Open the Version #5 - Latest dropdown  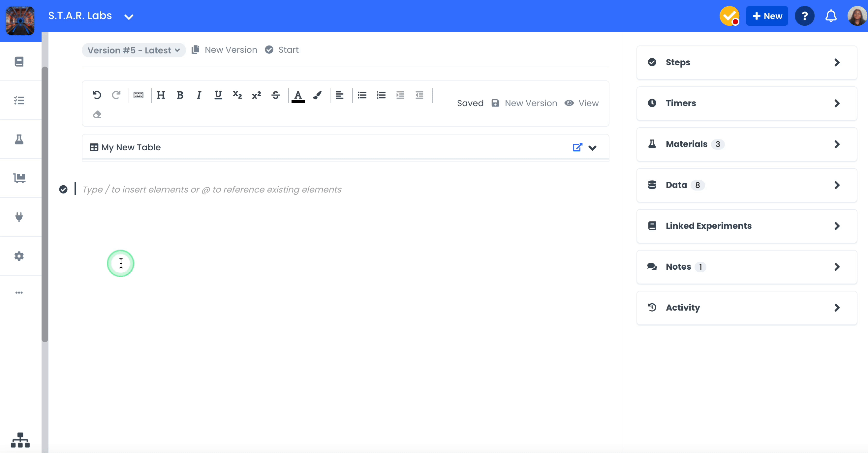pyautogui.click(x=134, y=50)
